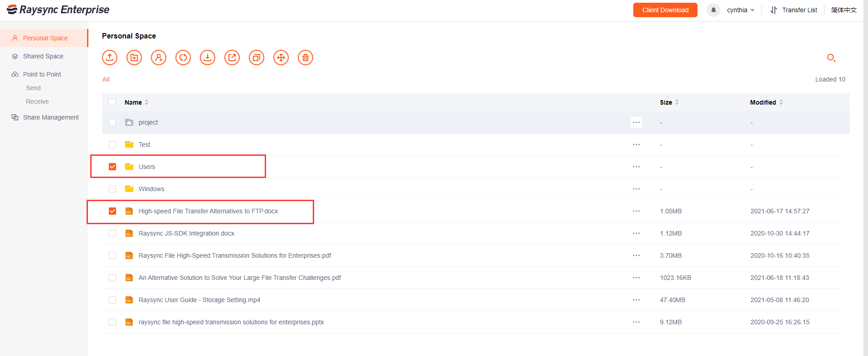
Task: Open Shared Space in the sidebar
Action: click(x=44, y=56)
